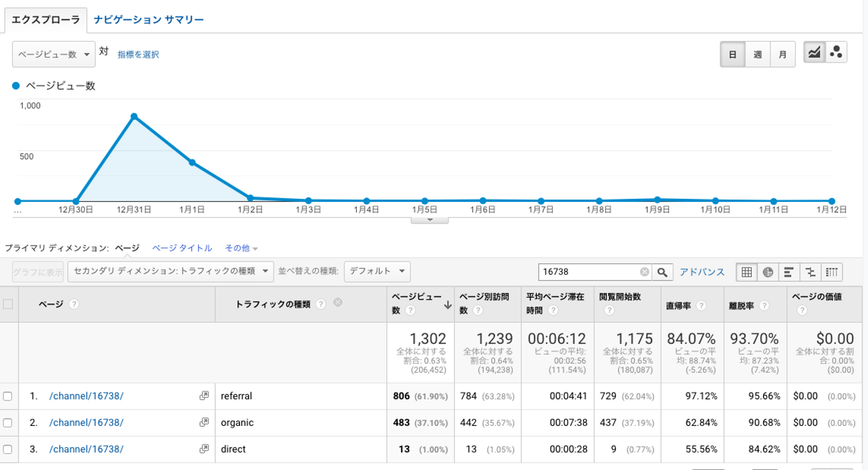Check the organic row checkbox

pos(8,422)
